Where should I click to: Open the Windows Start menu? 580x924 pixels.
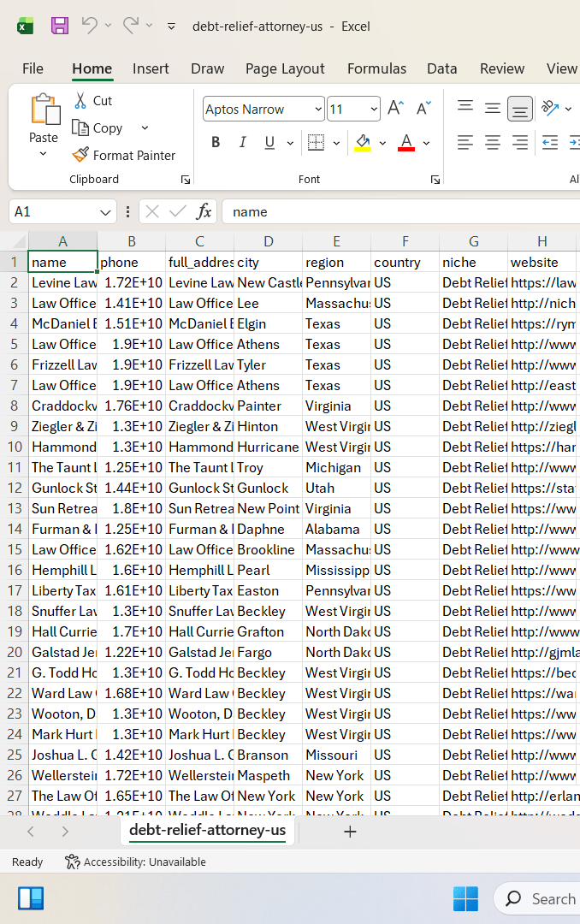coord(465,898)
